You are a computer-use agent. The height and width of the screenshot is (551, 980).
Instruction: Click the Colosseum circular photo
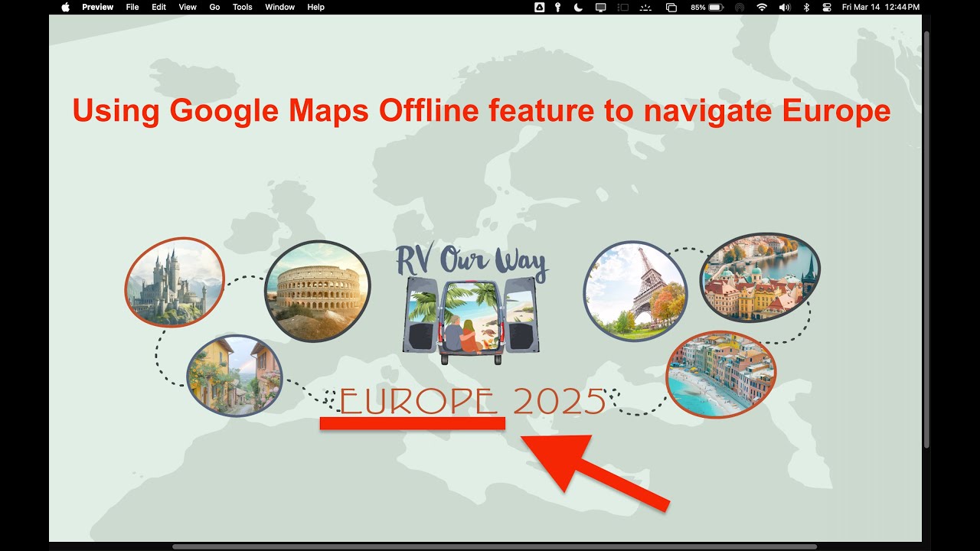(x=318, y=291)
